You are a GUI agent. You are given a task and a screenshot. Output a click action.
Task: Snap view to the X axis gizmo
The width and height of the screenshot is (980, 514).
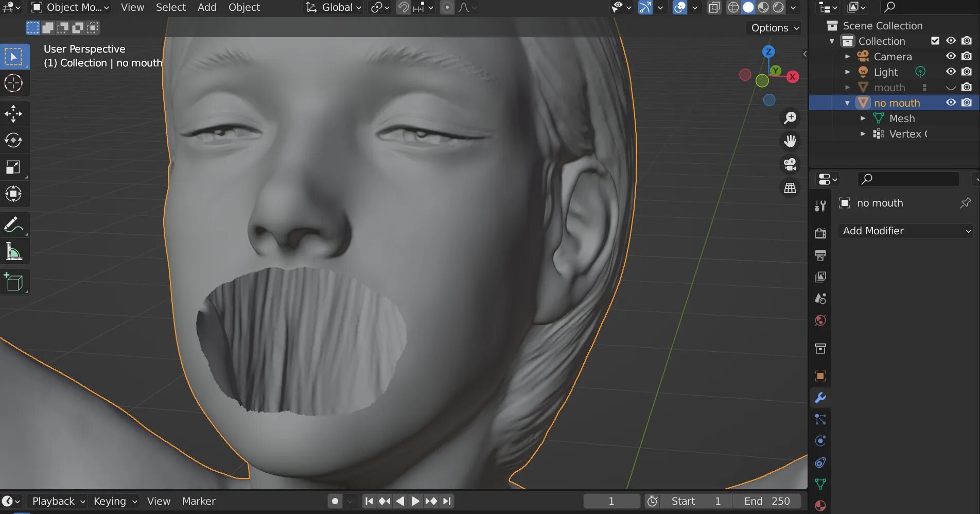tap(793, 77)
